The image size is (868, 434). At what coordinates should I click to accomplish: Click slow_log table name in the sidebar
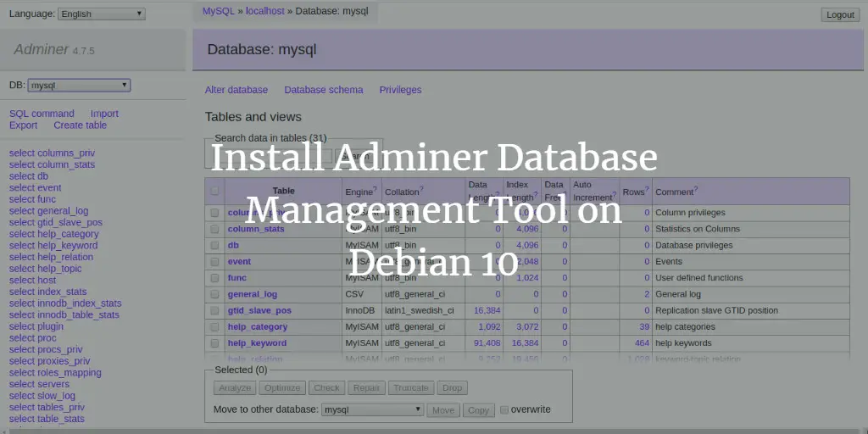click(56, 396)
